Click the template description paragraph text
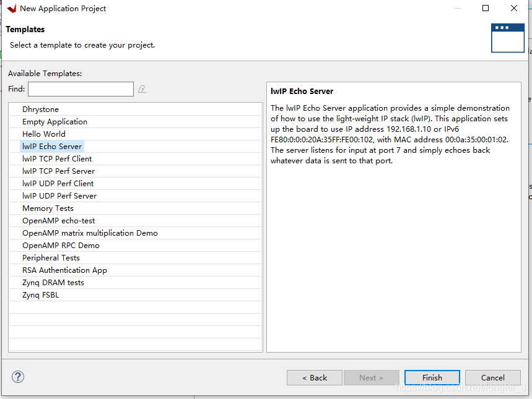532x399 pixels. [390, 134]
